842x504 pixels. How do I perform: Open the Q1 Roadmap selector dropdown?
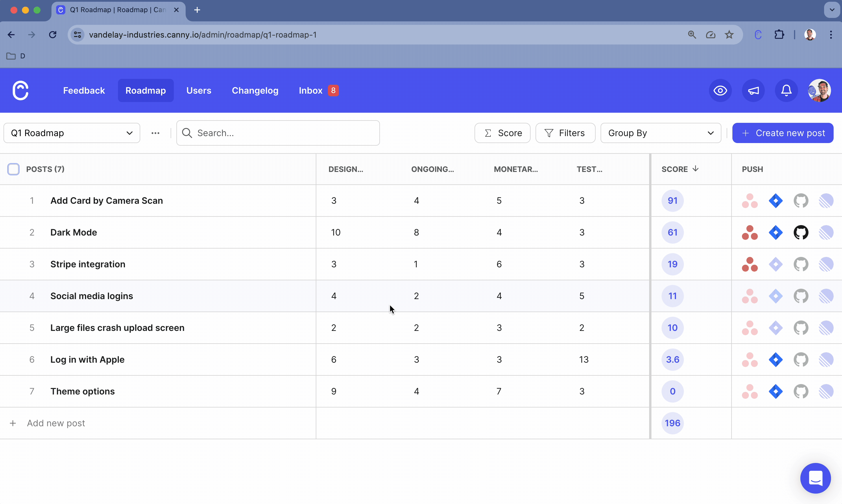pyautogui.click(x=72, y=133)
